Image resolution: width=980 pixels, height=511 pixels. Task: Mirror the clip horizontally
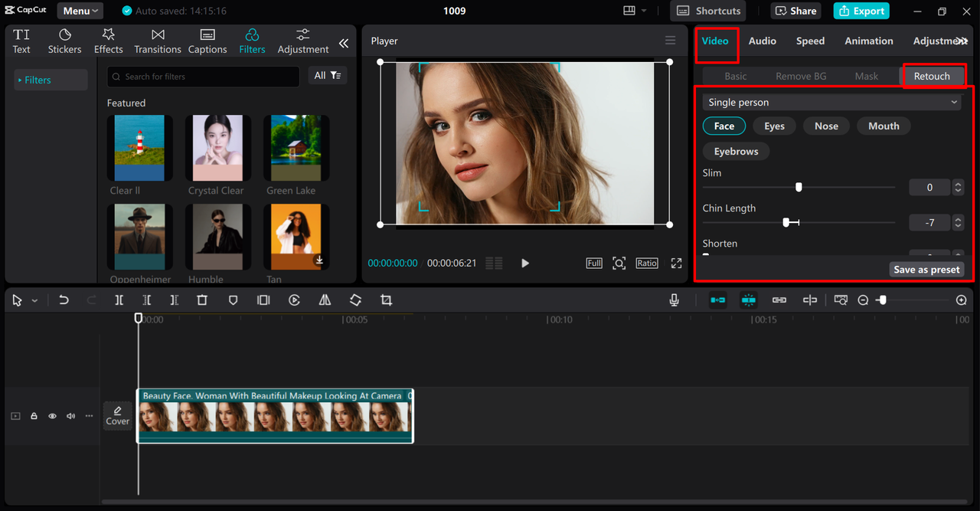tap(325, 300)
